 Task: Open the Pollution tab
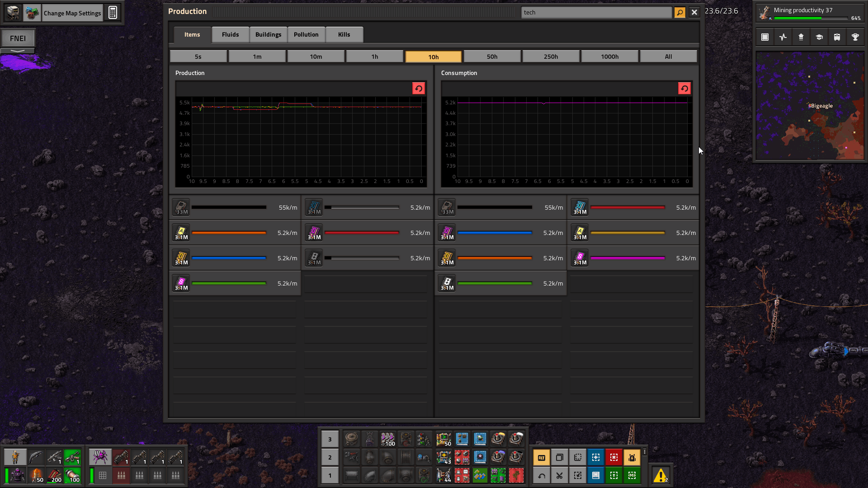[x=306, y=34]
